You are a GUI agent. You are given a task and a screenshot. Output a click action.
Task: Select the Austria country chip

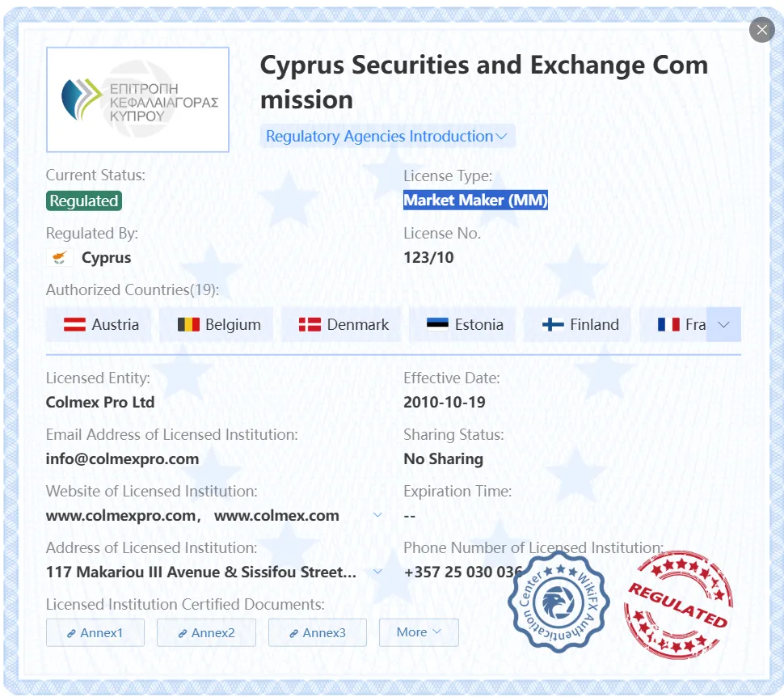[99, 325]
